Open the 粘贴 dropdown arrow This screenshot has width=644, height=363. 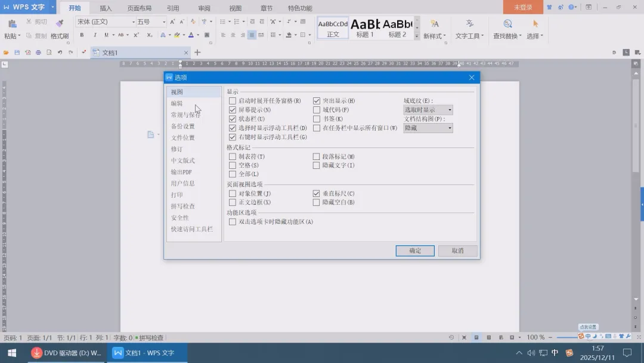(x=19, y=36)
